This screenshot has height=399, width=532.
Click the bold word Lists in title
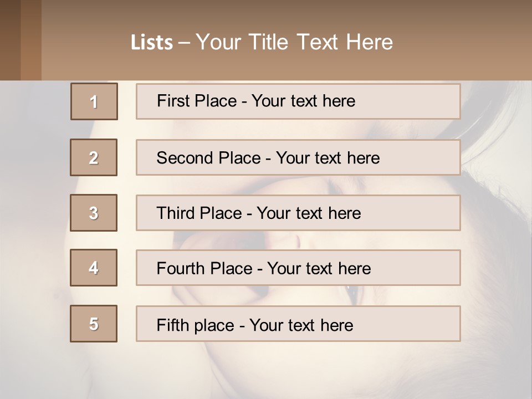[x=152, y=43]
